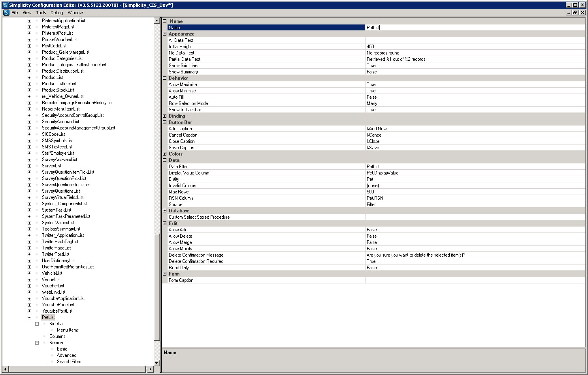The width and height of the screenshot is (588, 375).
Task: Collapse the Appearance property category
Action: tap(165, 34)
